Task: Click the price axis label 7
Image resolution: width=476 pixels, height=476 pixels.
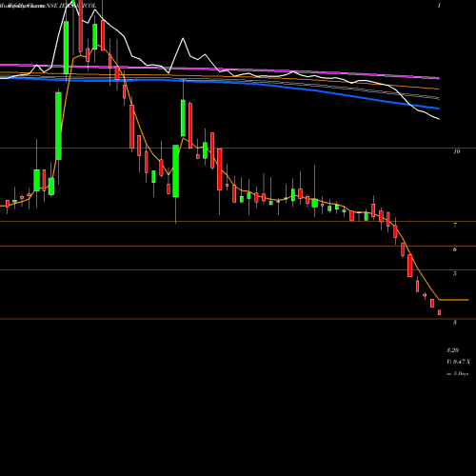Action: tap(455, 225)
